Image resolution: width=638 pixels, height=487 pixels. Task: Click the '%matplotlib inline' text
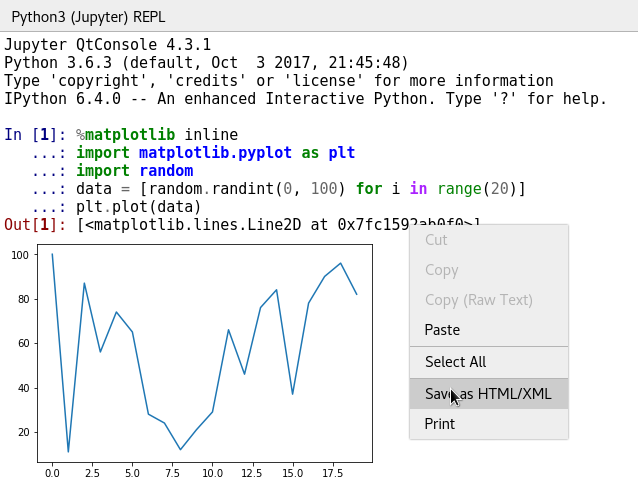157,135
